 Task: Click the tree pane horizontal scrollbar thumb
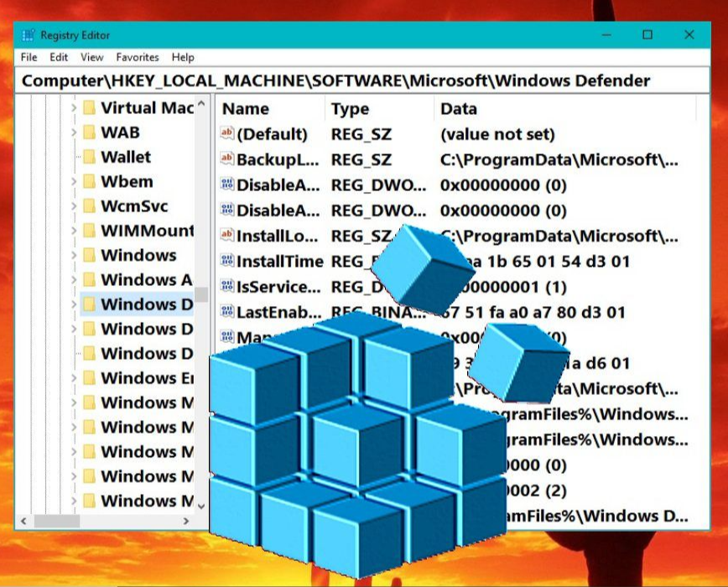(57, 521)
